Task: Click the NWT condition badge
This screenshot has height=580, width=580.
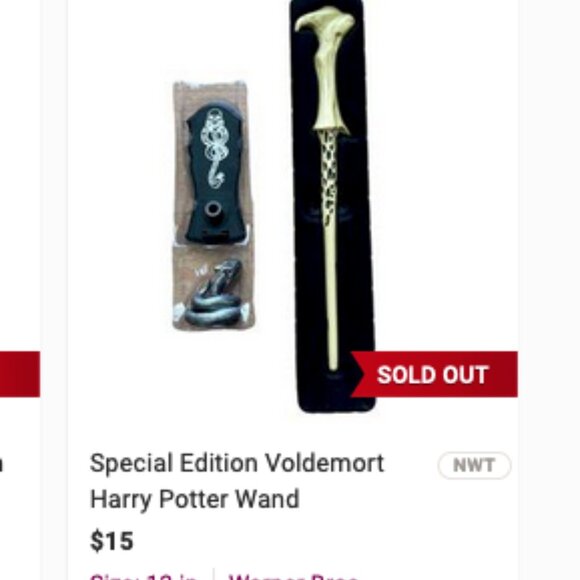Action: 474,465
